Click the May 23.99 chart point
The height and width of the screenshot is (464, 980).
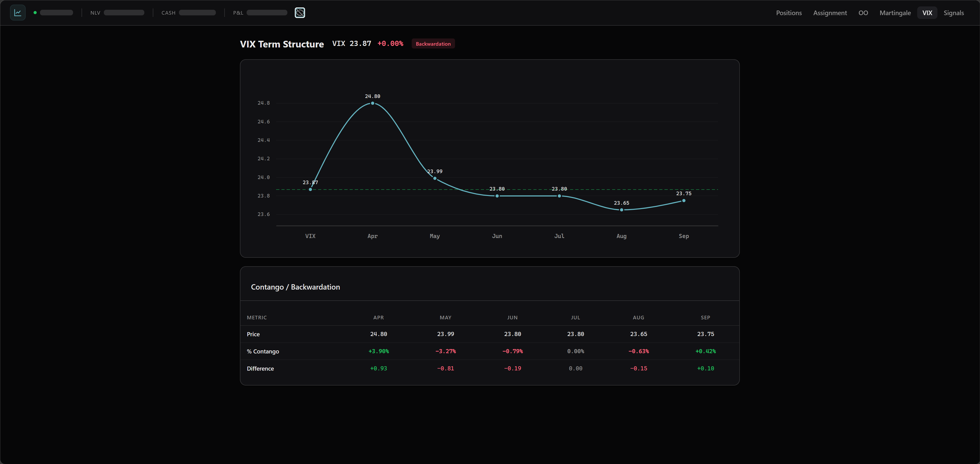pos(435,178)
